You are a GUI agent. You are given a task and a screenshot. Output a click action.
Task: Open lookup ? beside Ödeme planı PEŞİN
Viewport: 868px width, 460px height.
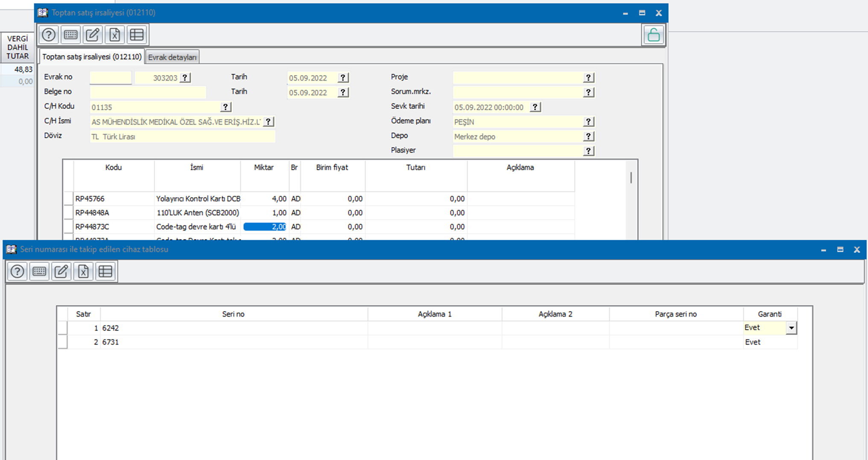(x=588, y=122)
